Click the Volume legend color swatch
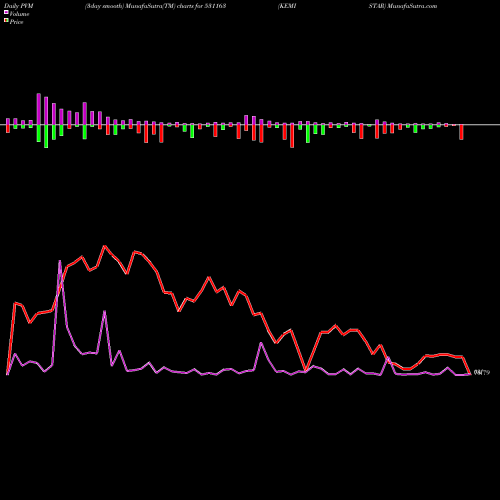This screenshot has width=500, height=500. pyautogui.click(x=6, y=13)
